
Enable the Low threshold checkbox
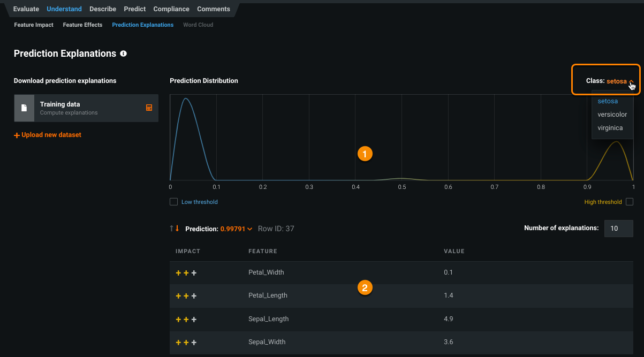click(x=173, y=202)
